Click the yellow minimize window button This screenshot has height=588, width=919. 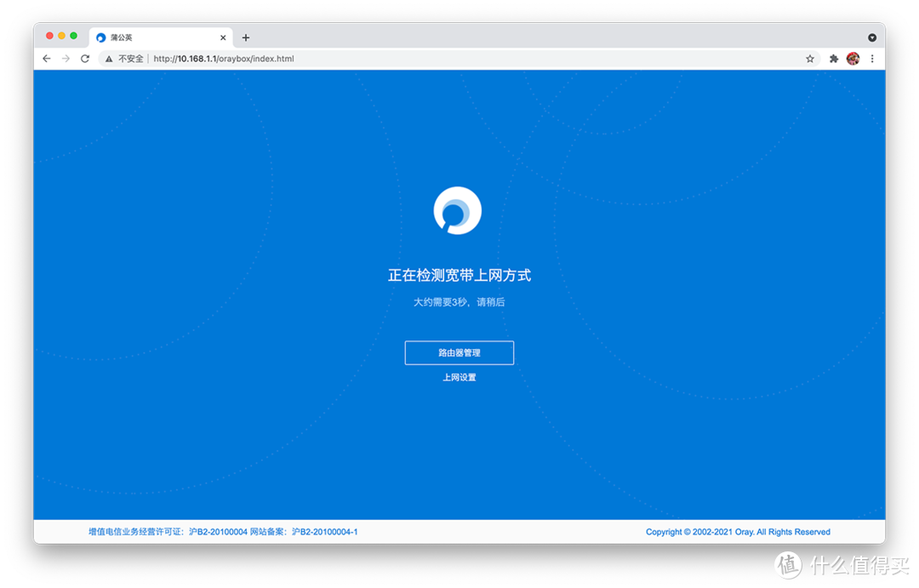click(x=61, y=36)
